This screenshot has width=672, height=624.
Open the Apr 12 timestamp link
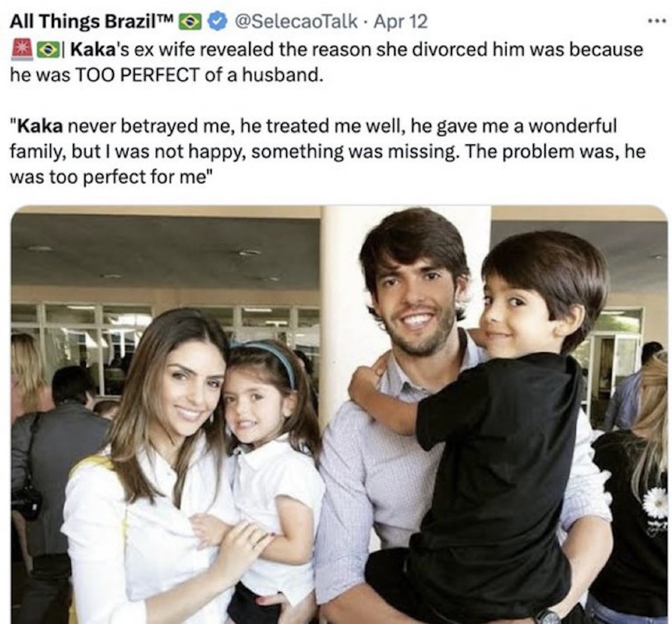coord(400,22)
